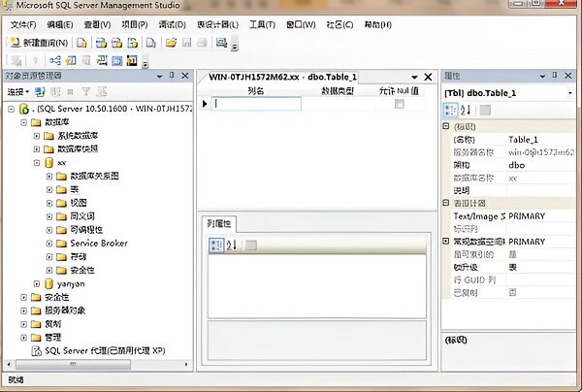The image size is (582, 392).
Task: Click Alphabetical sort icon in Column Properties pane
Action: (231, 245)
